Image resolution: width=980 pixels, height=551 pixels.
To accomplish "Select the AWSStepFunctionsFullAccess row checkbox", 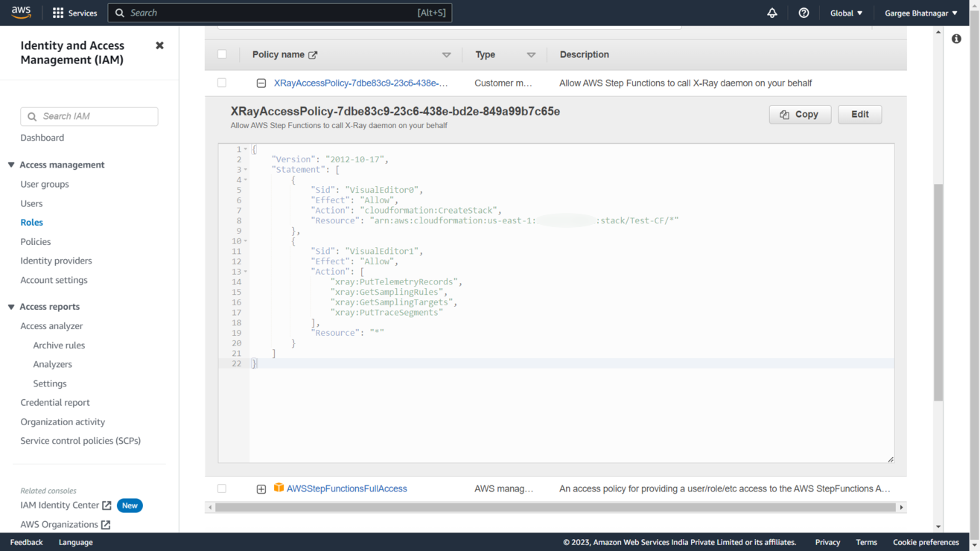I will coord(222,488).
